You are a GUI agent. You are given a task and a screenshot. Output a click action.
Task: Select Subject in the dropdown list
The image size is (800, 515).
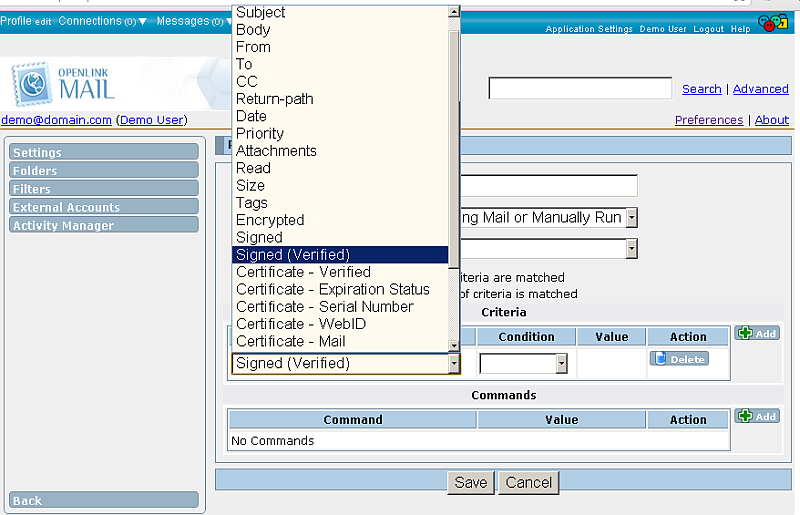[340, 12]
